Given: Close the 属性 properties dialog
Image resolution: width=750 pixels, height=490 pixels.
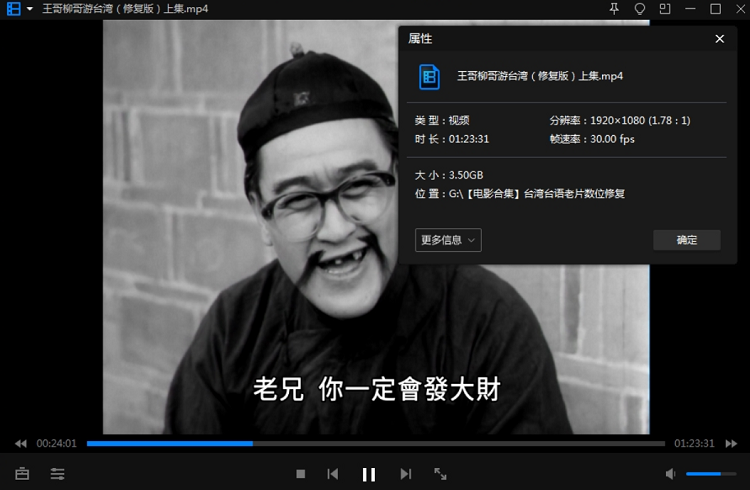Looking at the screenshot, I should [x=719, y=39].
